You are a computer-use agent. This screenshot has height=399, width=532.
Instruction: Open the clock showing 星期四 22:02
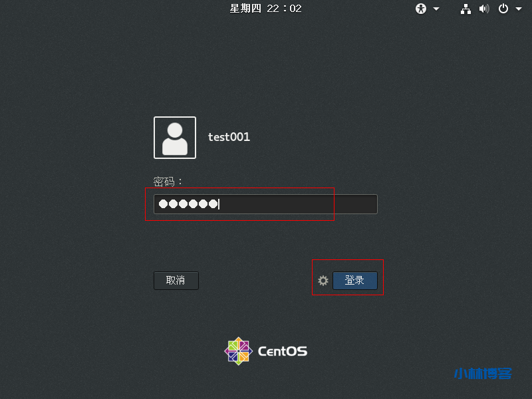click(266, 9)
